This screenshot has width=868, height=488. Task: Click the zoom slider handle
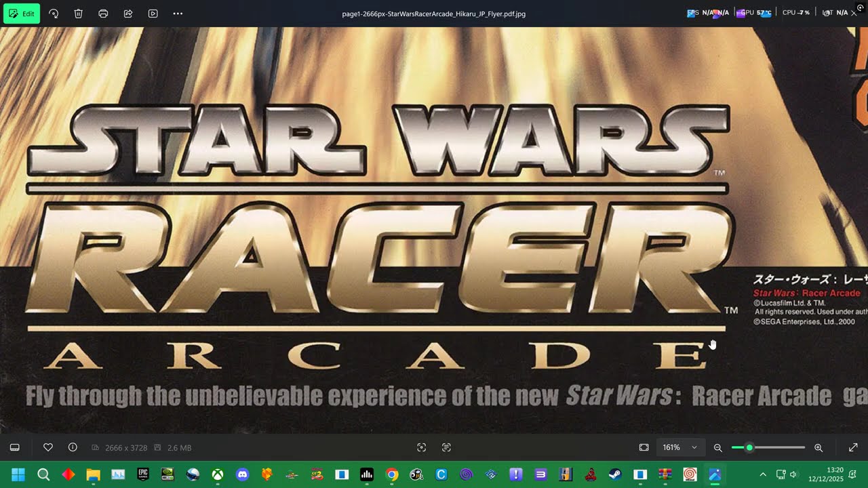click(x=749, y=447)
